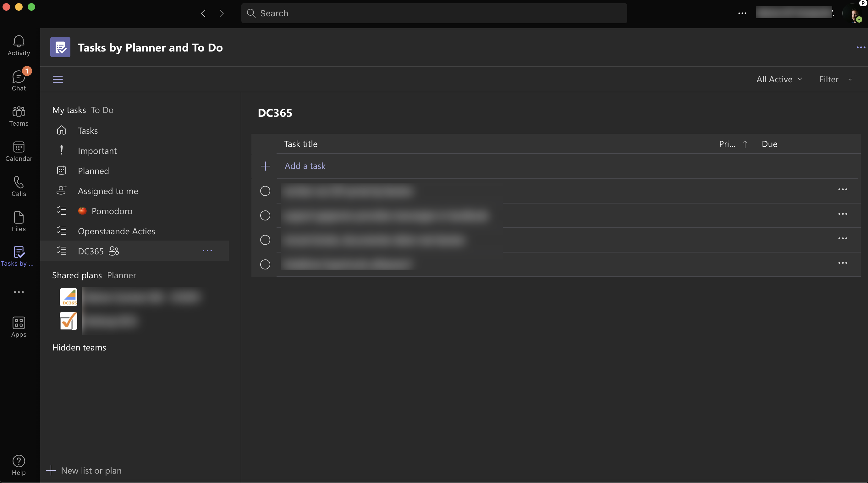The image size is (868, 483).
Task: Mark the second task in the list complete
Action: [265, 215]
